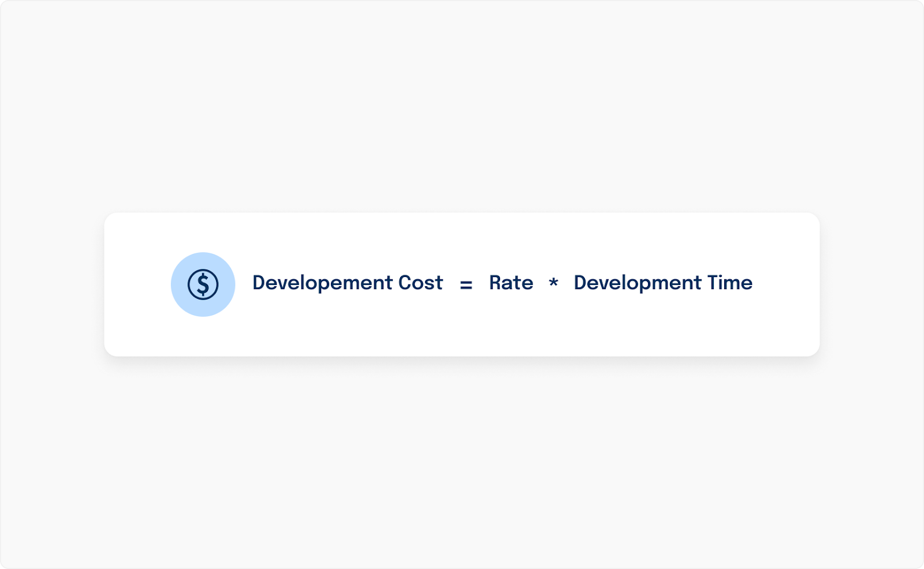This screenshot has height=569, width=924.
Task: Select the "Development Time" text
Action: coord(663,283)
